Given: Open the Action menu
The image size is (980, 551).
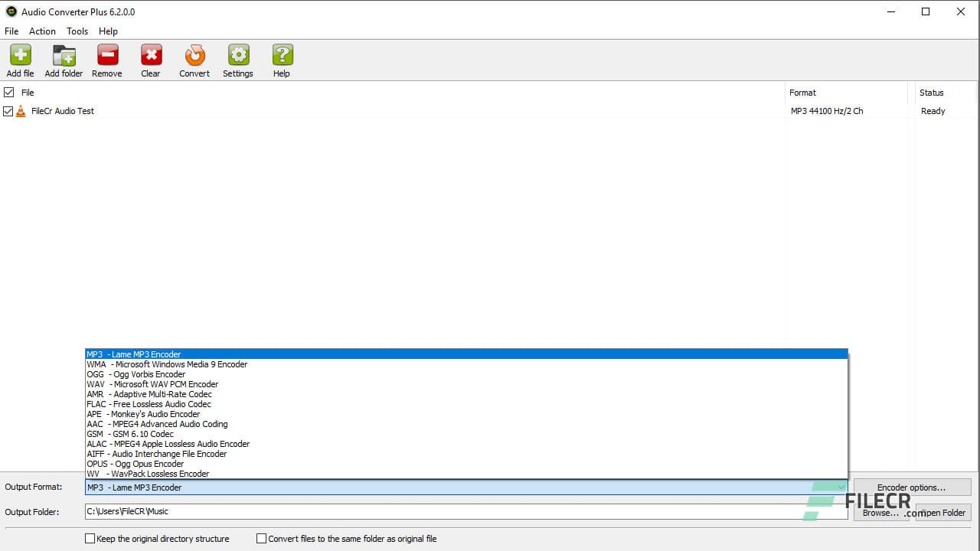Looking at the screenshot, I should click(42, 31).
